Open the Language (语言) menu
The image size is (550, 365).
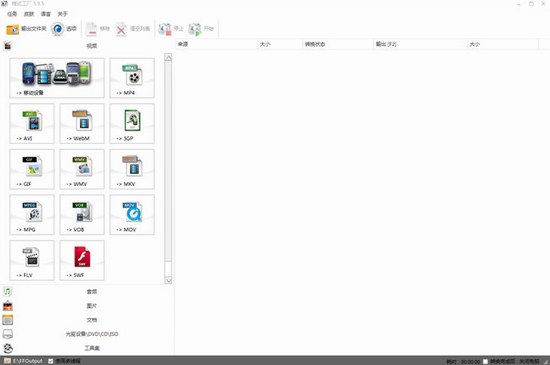(46, 14)
